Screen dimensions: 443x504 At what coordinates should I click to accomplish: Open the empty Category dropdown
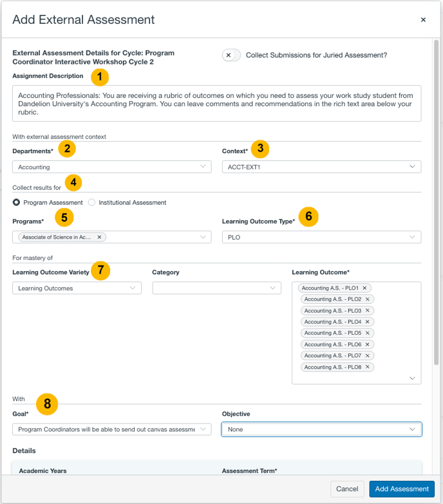click(217, 288)
